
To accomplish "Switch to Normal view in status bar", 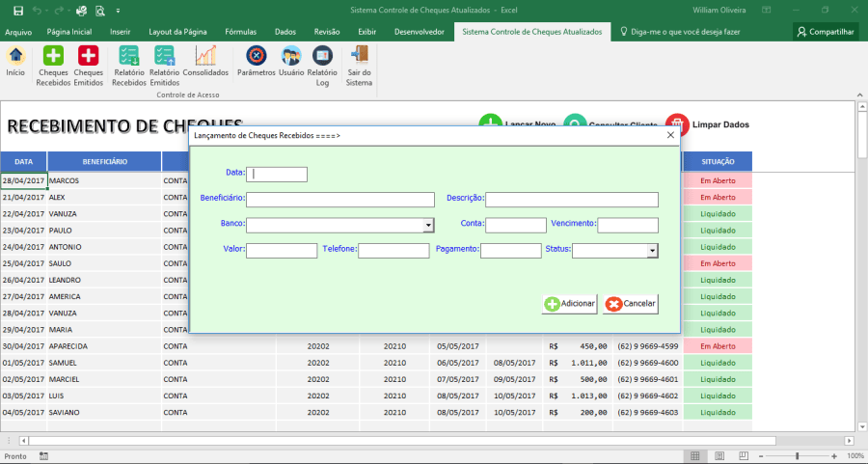I will tap(695, 455).
